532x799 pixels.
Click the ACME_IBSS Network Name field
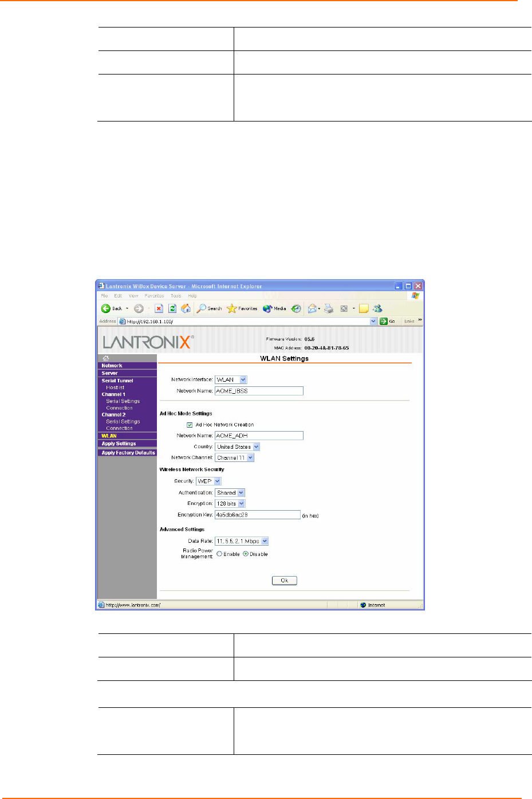pos(259,391)
